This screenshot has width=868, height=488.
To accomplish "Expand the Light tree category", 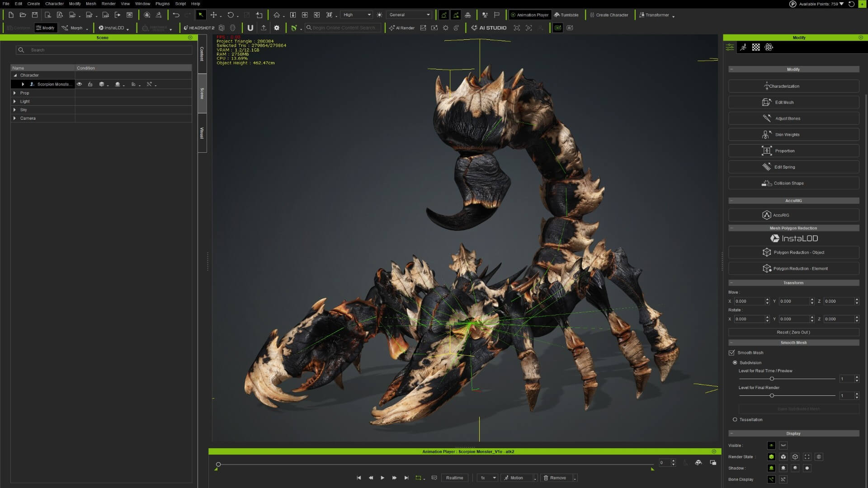I will click(15, 102).
